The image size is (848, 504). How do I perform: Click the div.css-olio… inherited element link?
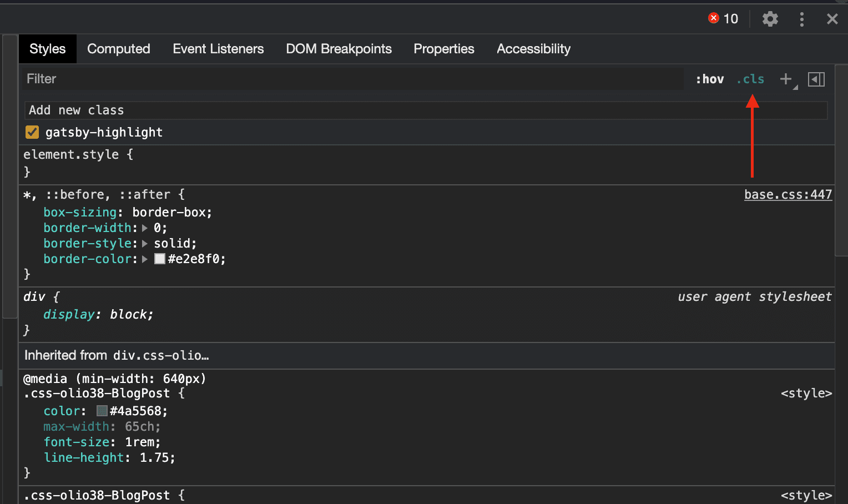161,355
